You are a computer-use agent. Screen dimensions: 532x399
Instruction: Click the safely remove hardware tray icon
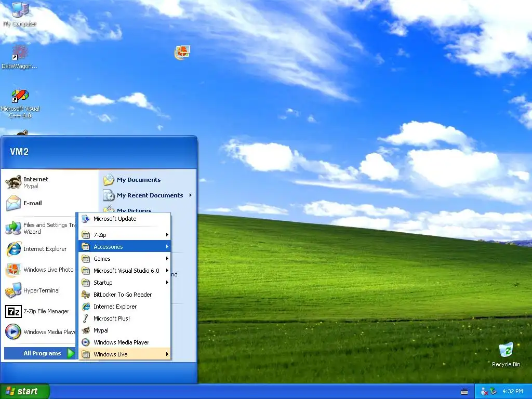coord(494,391)
